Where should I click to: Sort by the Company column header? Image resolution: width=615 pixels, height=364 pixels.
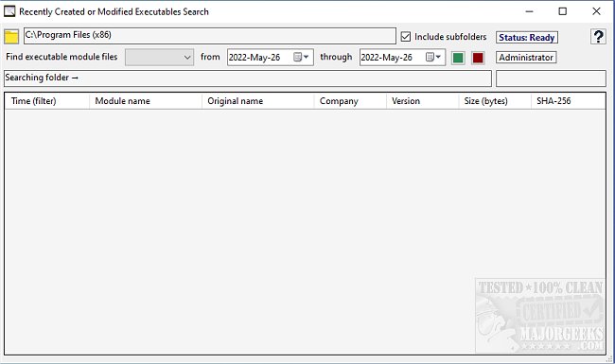click(350, 101)
